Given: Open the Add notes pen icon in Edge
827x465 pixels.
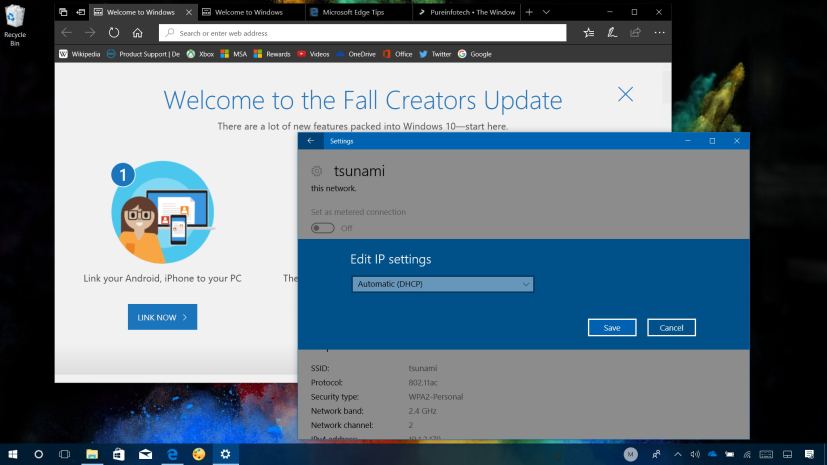Looking at the screenshot, I should (x=612, y=33).
